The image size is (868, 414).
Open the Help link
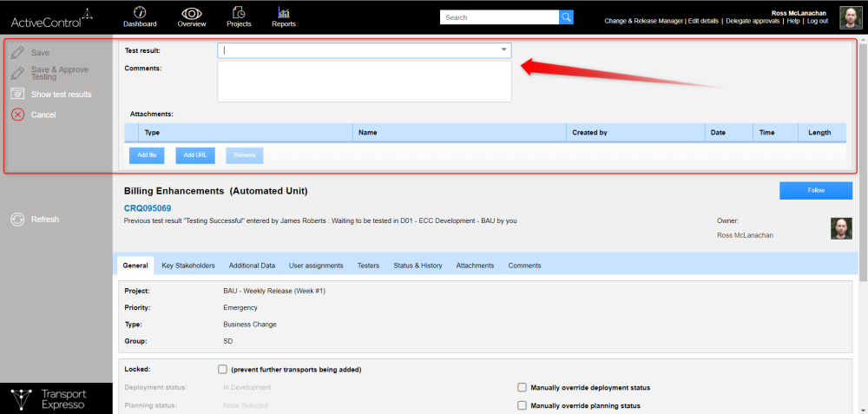point(793,21)
